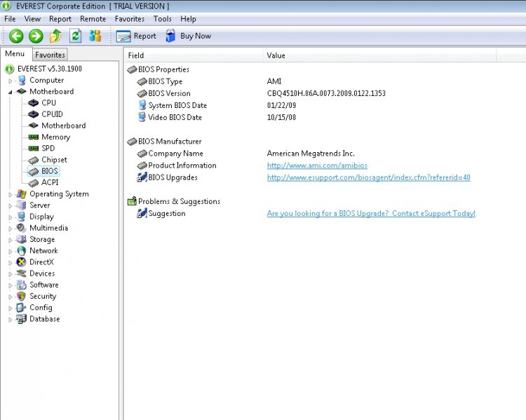The image size is (526, 420).
Task: Expand the Display tree node
Action: click(10, 217)
